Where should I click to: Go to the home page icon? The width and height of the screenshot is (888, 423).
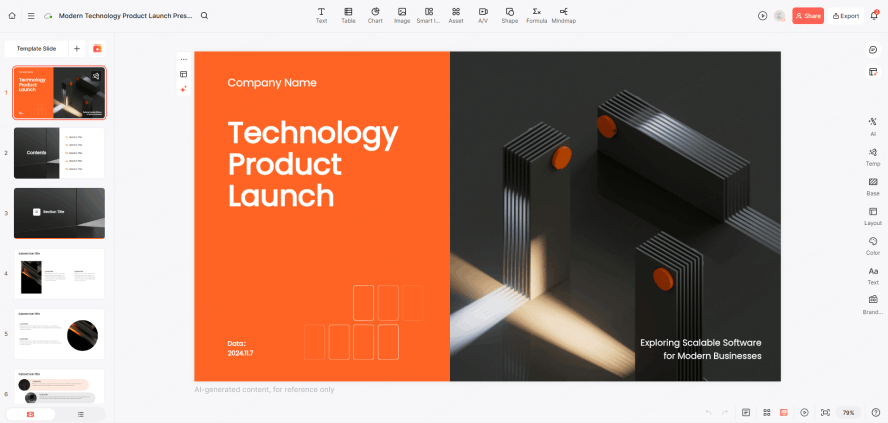coord(12,16)
